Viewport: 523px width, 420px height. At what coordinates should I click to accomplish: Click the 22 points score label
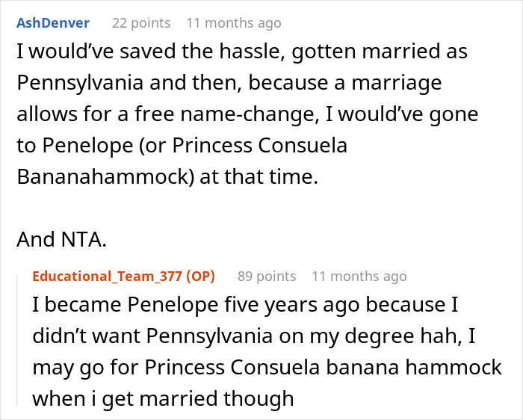(140, 22)
